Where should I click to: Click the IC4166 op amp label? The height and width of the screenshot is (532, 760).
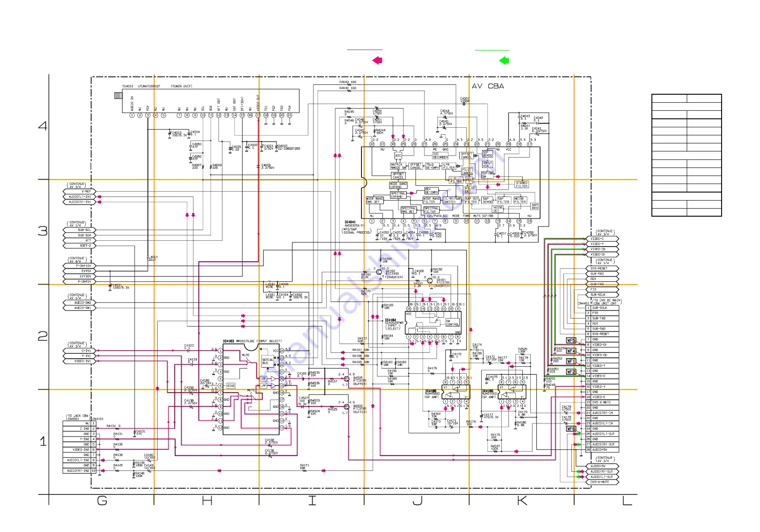pos(432,394)
